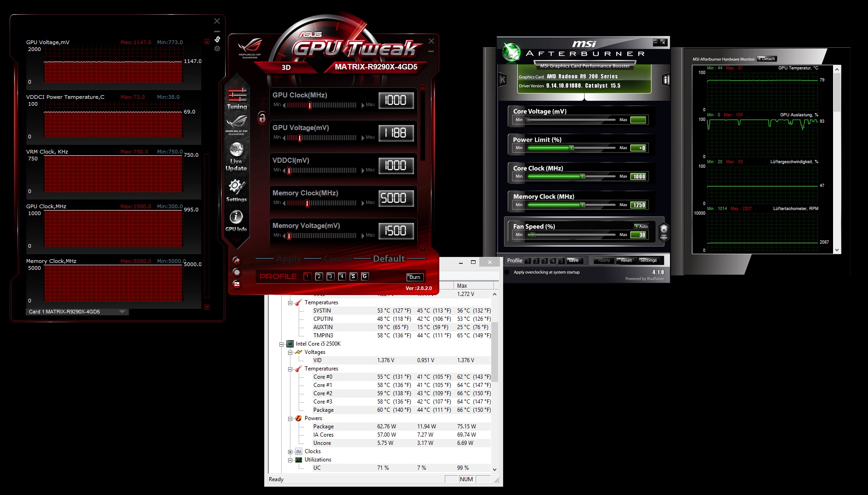Select GPU Tweak profile 2
The image size is (868, 495).
[319, 276]
